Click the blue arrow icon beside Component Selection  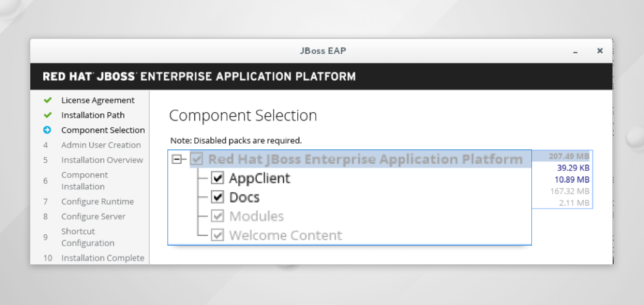click(x=47, y=130)
